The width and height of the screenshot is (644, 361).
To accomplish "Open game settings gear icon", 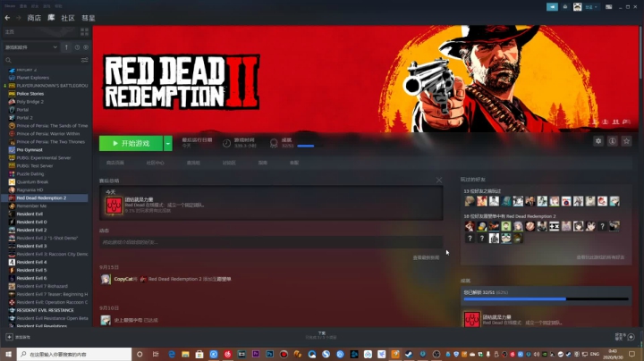I will point(598,141).
